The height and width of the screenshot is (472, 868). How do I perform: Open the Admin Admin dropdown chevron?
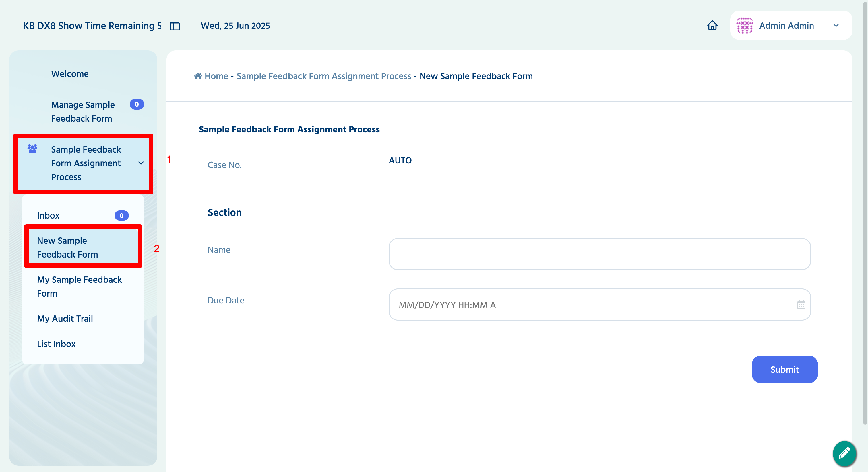click(x=836, y=26)
